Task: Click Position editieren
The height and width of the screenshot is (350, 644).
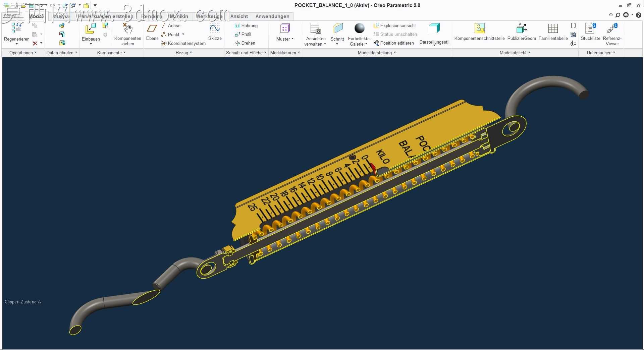Action: coord(394,43)
